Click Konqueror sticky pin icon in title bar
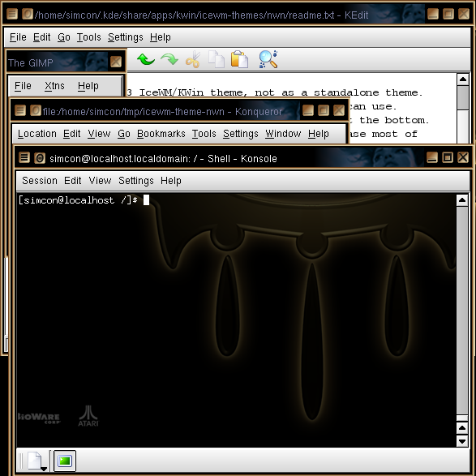The image size is (476, 476). (36, 110)
